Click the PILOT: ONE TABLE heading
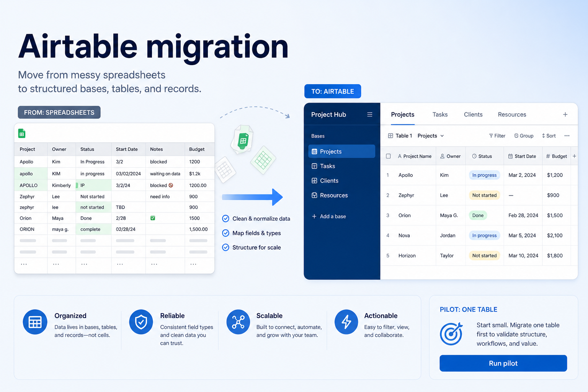This screenshot has width=588, height=392. pos(469,309)
